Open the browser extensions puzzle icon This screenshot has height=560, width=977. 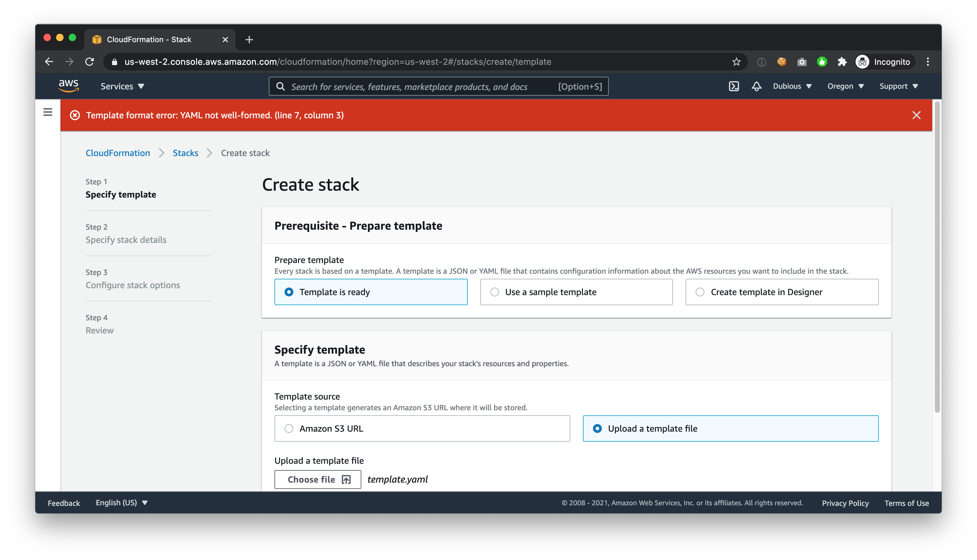(x=842, y=62)
